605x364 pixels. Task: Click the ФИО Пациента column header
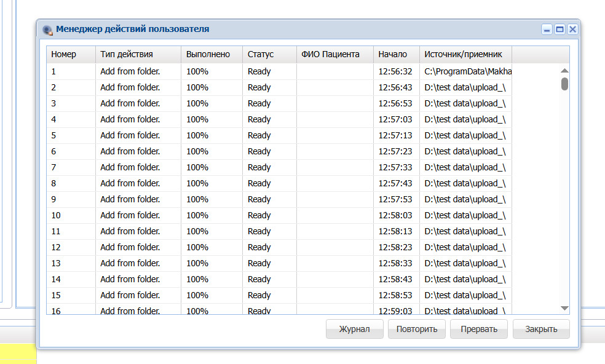pos(335,55)
